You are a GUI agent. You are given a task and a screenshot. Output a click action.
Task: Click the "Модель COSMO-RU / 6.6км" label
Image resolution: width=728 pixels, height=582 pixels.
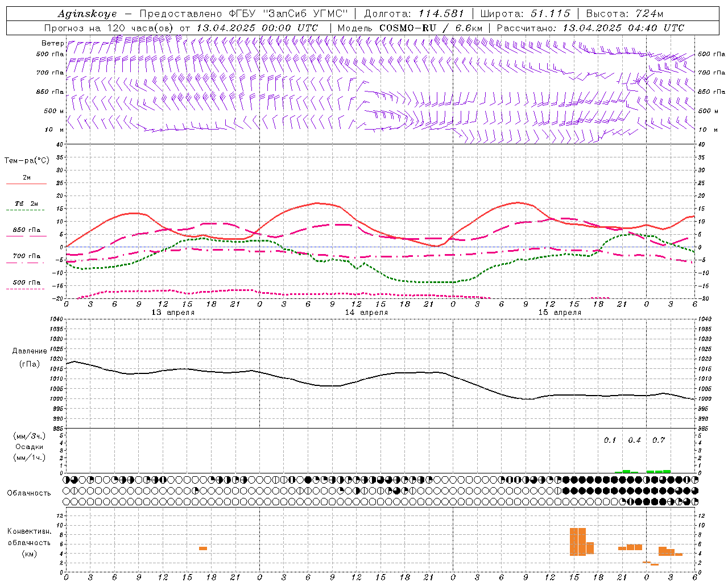(x=409, y=28)
